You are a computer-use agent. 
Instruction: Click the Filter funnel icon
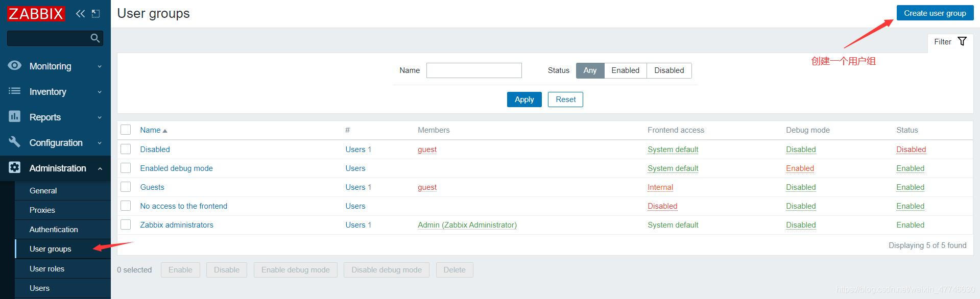tap(962, 41)
